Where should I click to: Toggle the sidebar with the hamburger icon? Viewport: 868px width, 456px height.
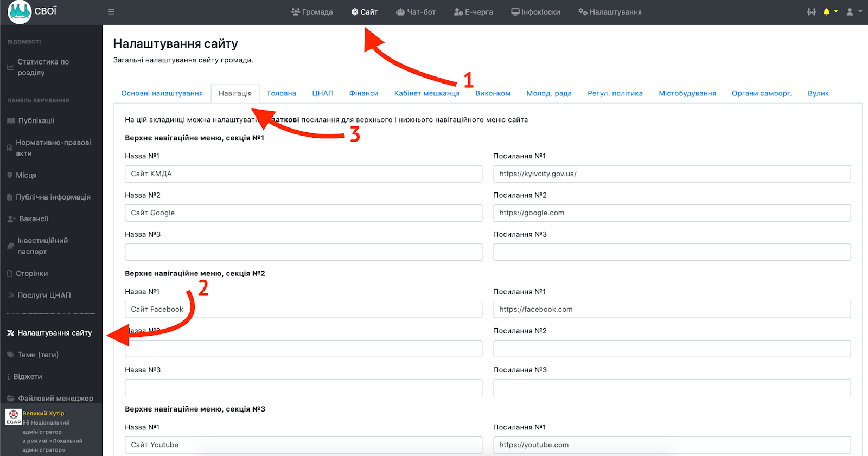point(111,12)
